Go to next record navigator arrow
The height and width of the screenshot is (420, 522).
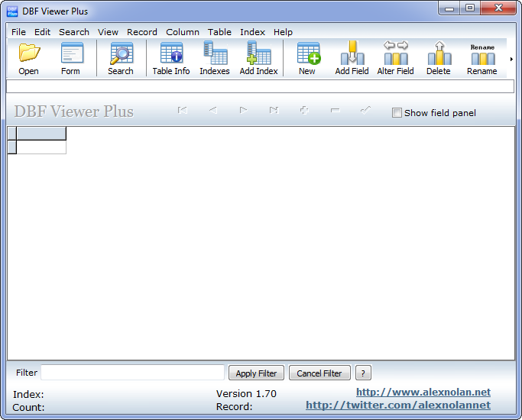(243, 111)
